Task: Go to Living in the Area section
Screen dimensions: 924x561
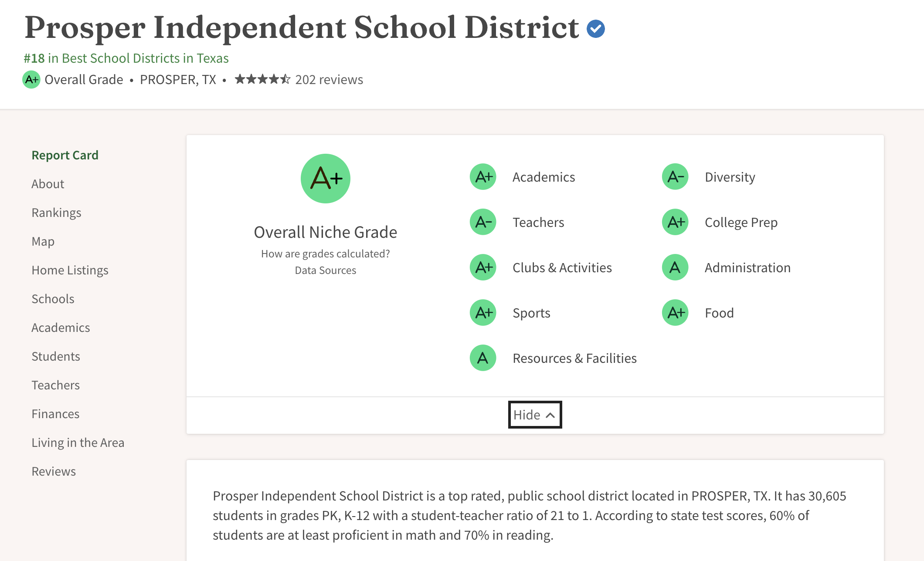Action: click(x=78, y=443)
